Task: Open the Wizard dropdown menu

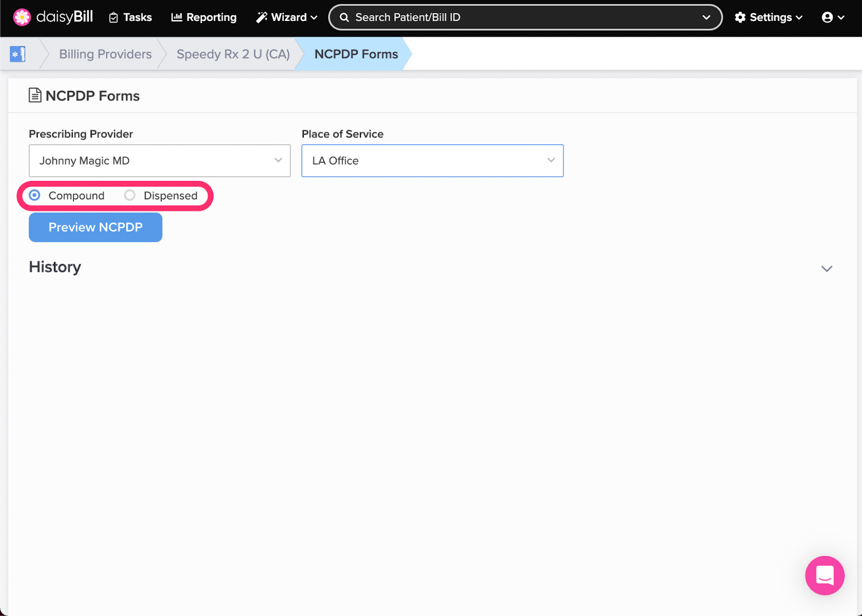Action: (287, 17)
